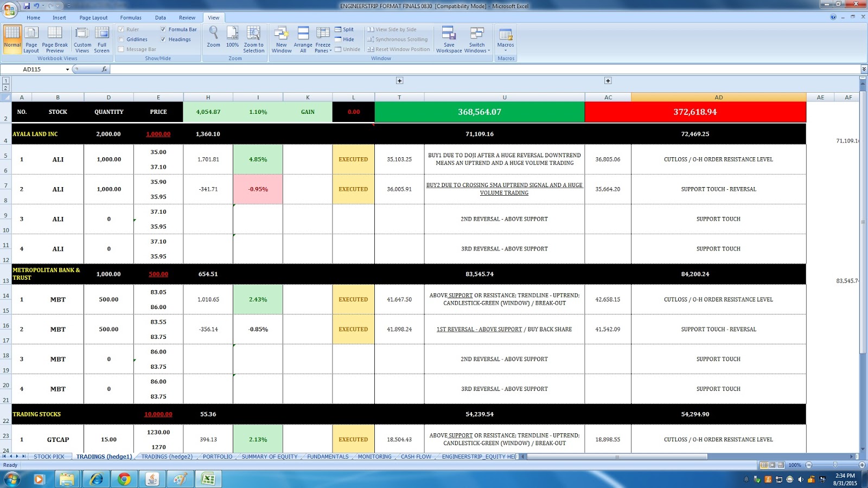This screenshot has width=868, height=488.
Task: Switch to Page Layout workbook view
Action: pos(31,39)
